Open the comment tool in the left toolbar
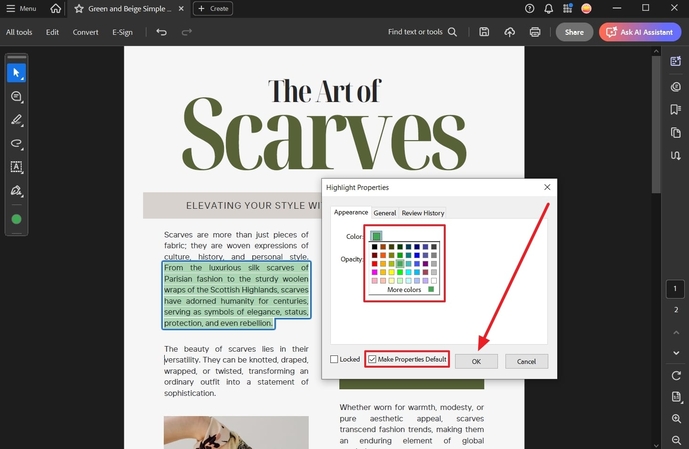This screenshot has height=449, width=689. [16, 97]
